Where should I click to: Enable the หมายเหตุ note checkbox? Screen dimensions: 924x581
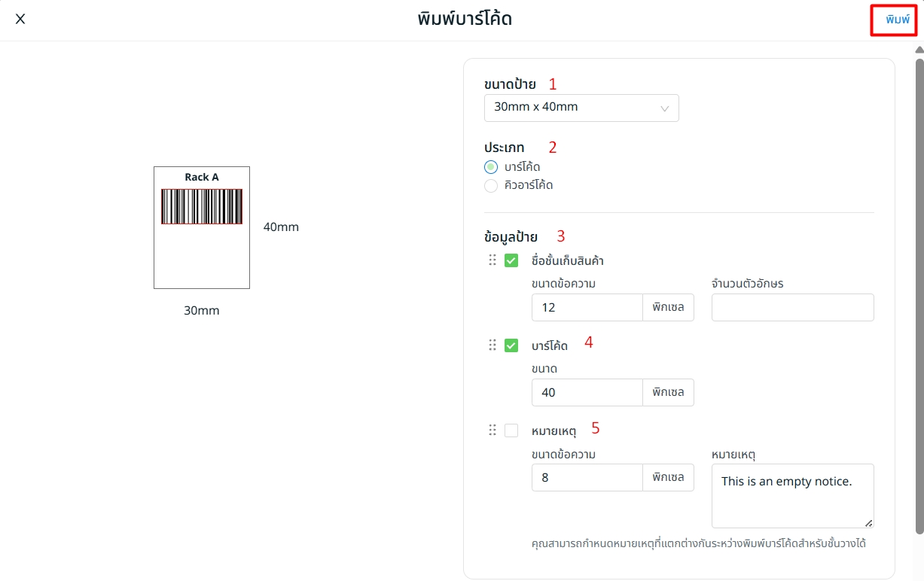pyautogui.click(x=511, y=430)
